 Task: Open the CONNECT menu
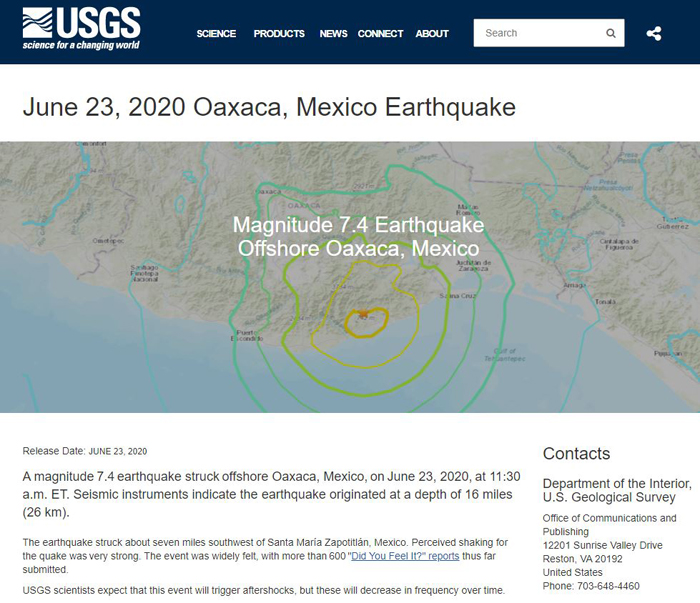point(380,33)
